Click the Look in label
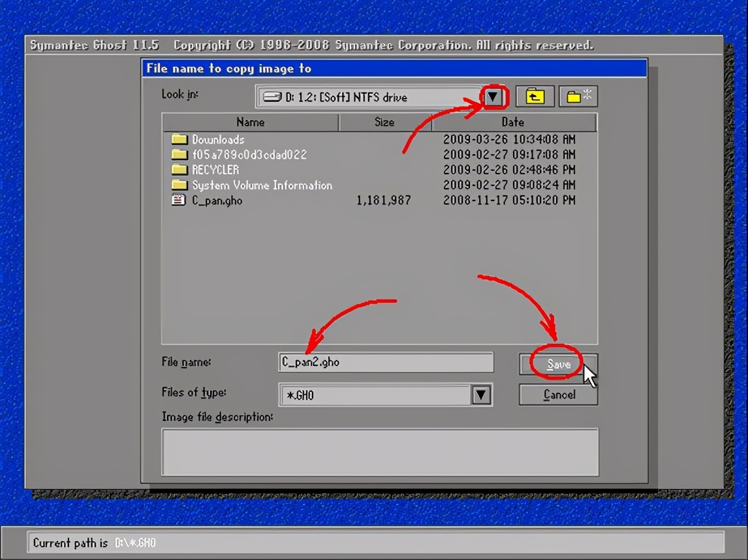748x560 pixels. [x=180, y=94]
